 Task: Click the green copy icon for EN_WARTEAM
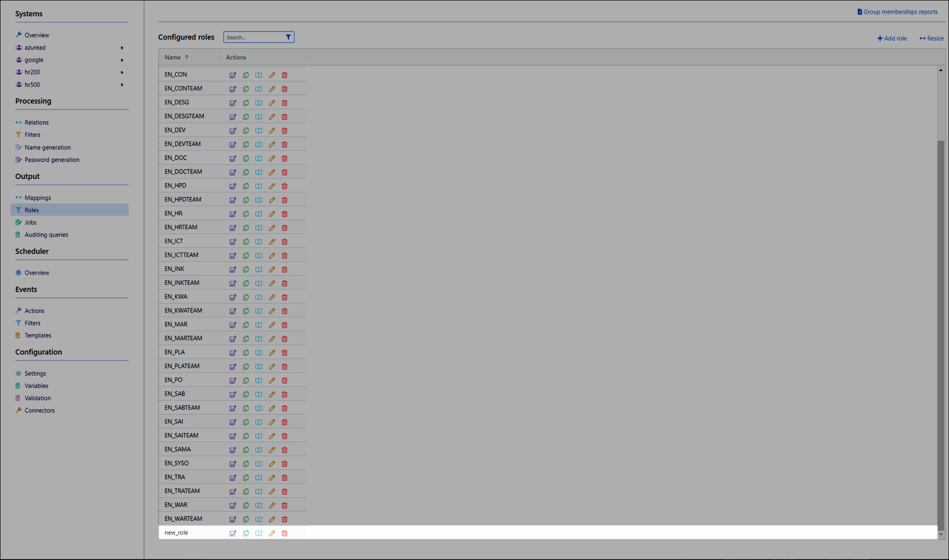pos(246,519)
